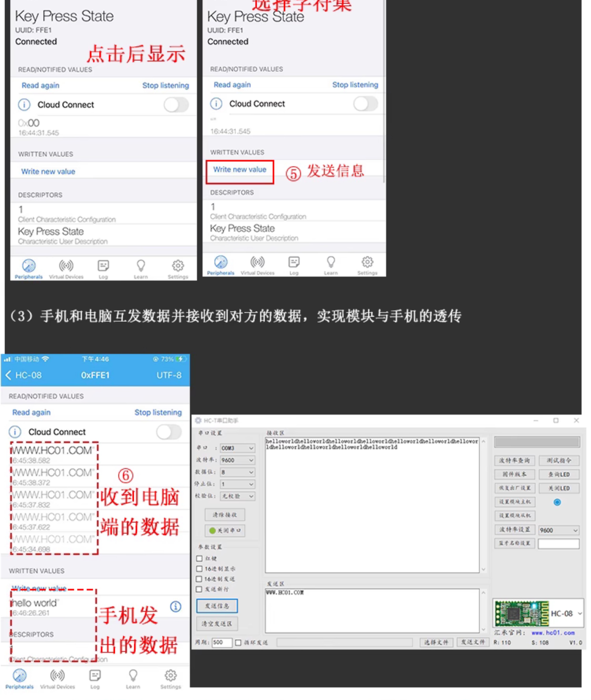Click the 发送文件 button
The width and height of the screenshot is (591, 700).
pyautogui.click(x=473, y=642)
